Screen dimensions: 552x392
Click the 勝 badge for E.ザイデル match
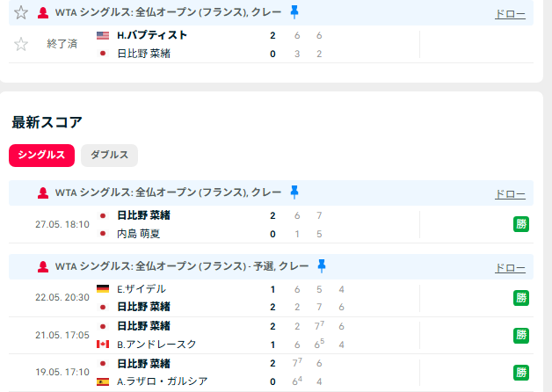[521, 297]
